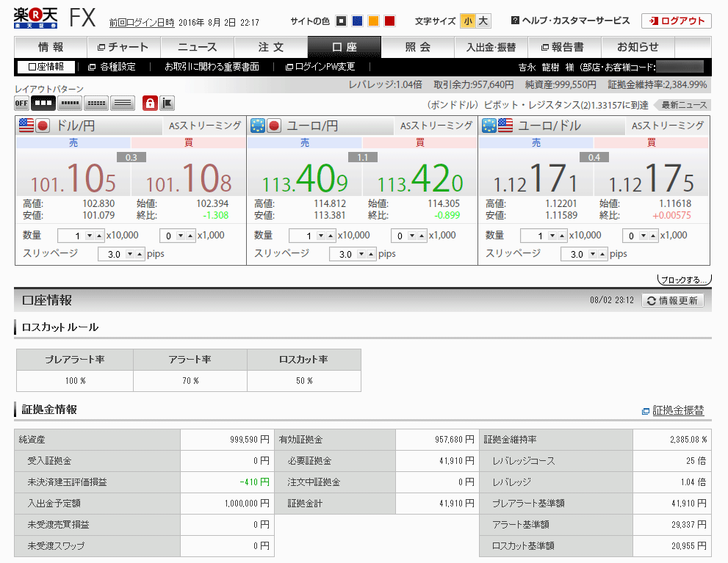
Task: Increase ドル/円 slippage pips
Action: click(x=140, y=254)
